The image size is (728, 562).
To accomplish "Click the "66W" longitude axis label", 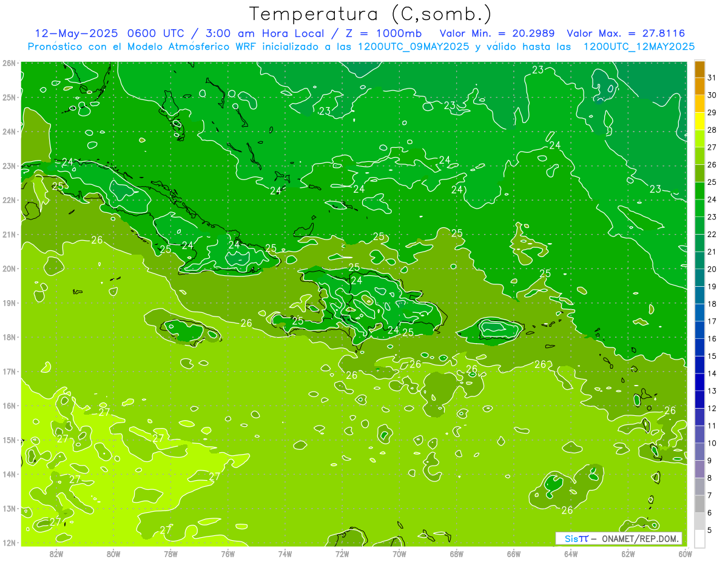I will pos(513,554).
